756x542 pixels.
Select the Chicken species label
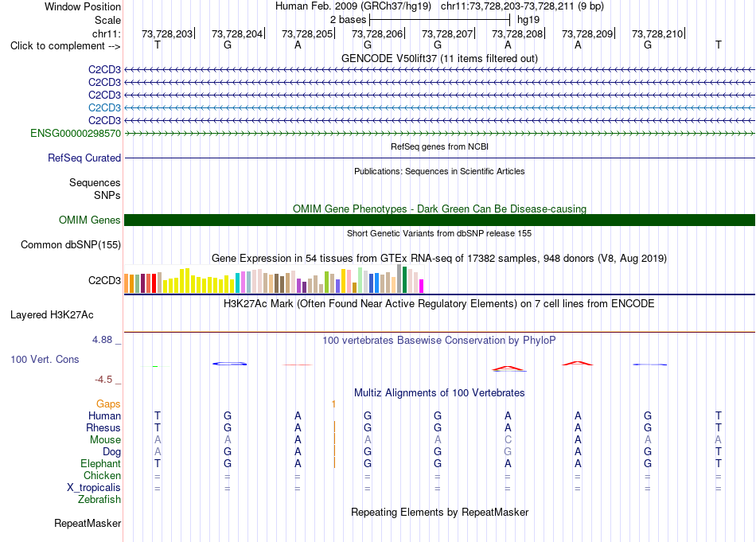click(x=102, y=475)
